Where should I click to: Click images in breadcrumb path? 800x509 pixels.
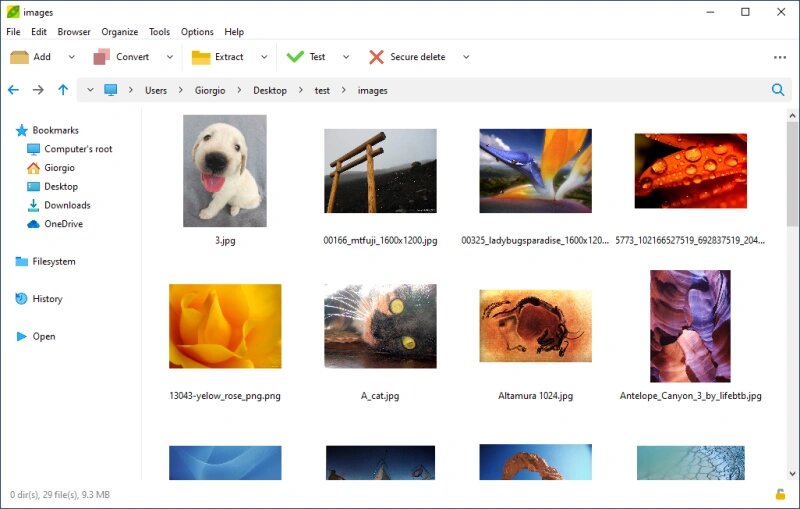pos(372,90)
